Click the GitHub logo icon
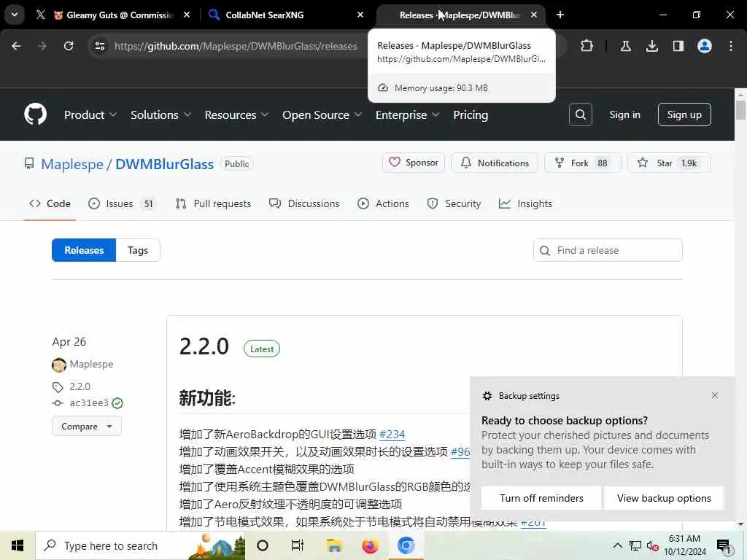 point(35,114)
